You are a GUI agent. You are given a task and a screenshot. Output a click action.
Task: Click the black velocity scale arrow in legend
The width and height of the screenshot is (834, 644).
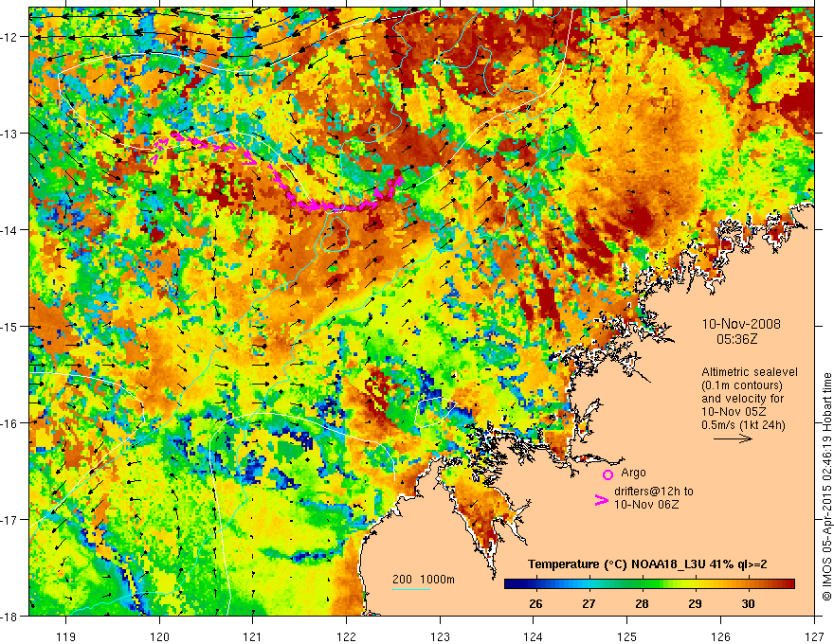[733, 438]
